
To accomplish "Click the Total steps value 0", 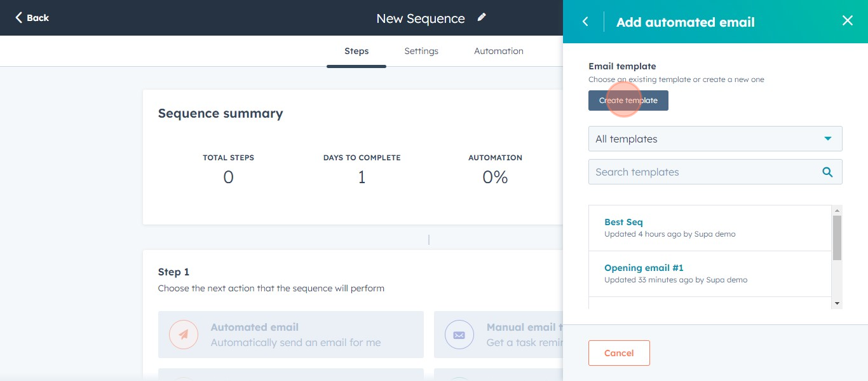I will click(228, 177).
